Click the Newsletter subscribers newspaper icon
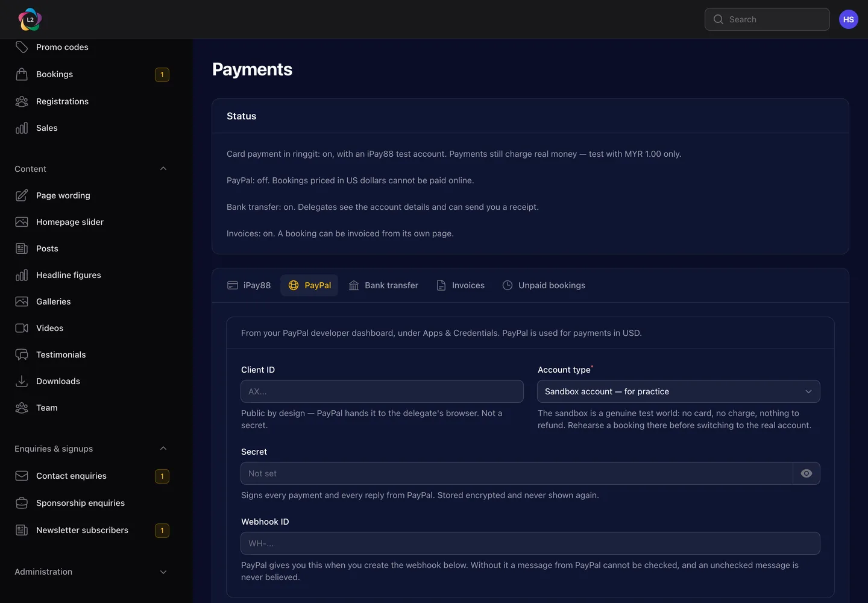Image resolution: width=868 pixels, height=603 pixels. pos(22,530)
